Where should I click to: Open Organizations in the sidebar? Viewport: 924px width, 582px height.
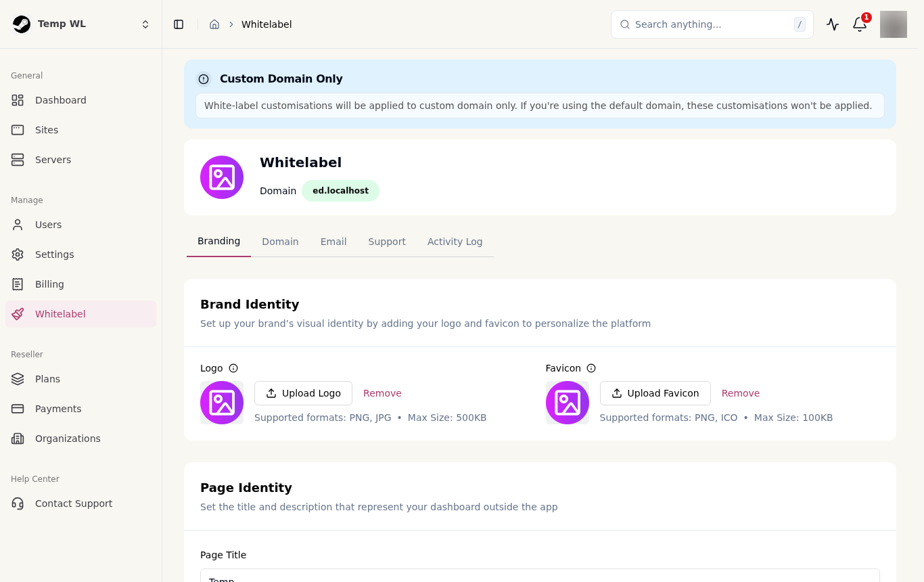[81, 439]
